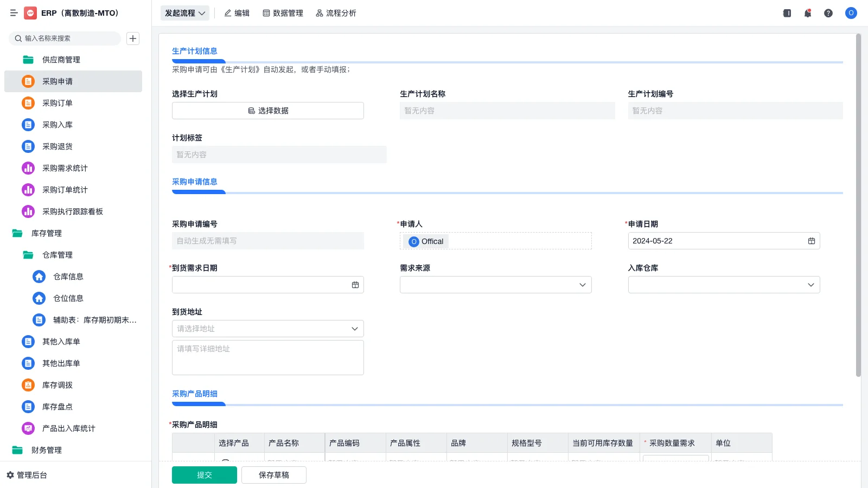Switch to 数据管理
Viewport: 868px width, 488px height.
(x=283, y=13)
